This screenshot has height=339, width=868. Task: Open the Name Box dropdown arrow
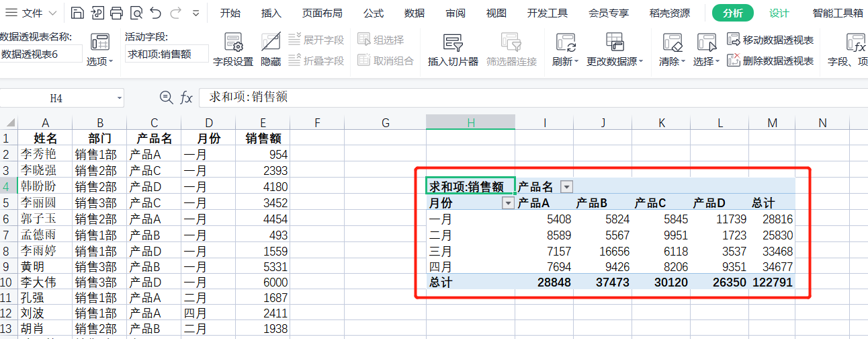(x=120, y=98)
